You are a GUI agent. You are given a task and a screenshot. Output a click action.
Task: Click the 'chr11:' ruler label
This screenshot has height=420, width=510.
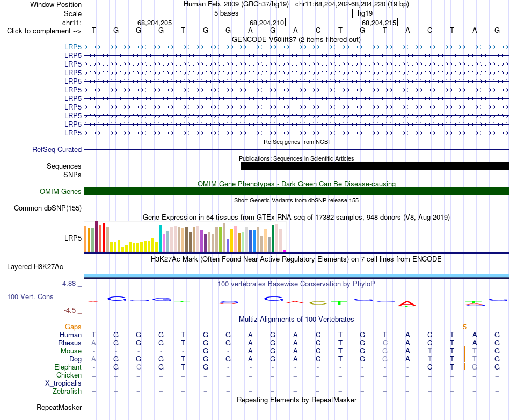(72, 23)
